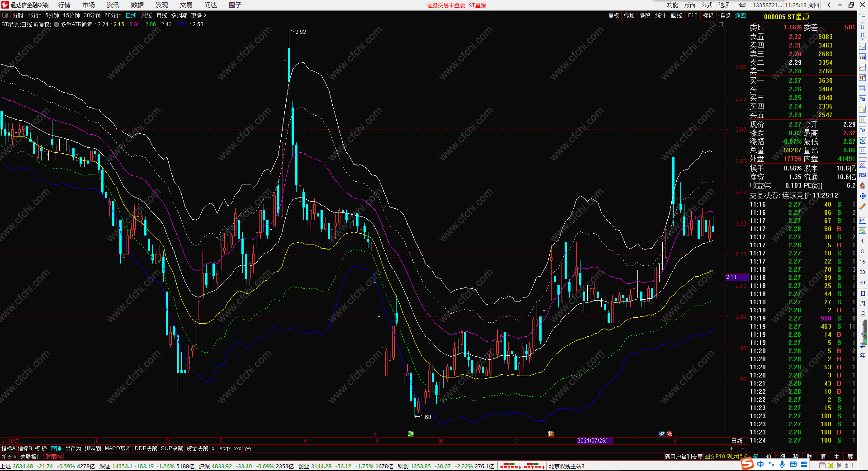Viewport: 868px width, 471px height.
Task: Click the title bar left chevron icon
Action: [x=829, y=5]
